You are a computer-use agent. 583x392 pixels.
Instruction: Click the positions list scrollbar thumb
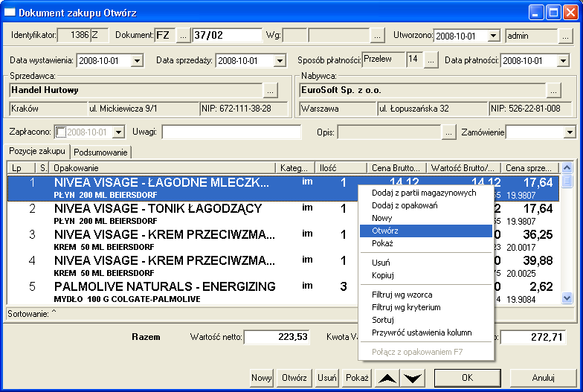(x=567, y=181)
